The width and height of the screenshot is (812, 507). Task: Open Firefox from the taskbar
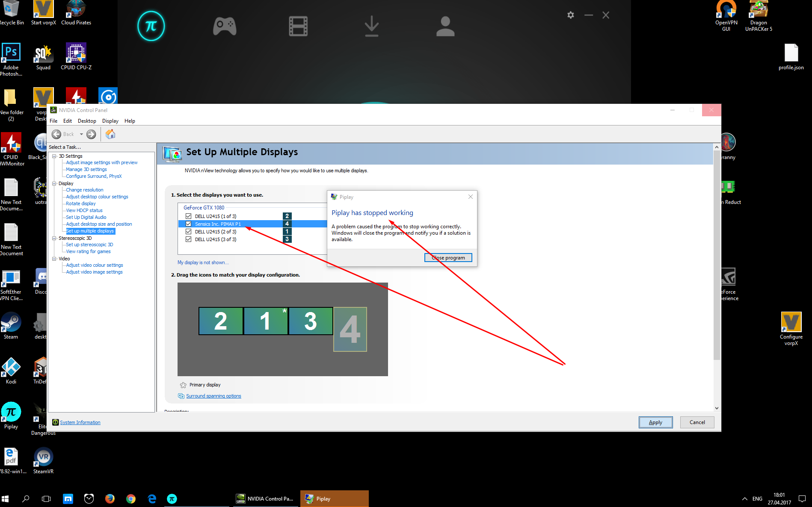[110, 498]
